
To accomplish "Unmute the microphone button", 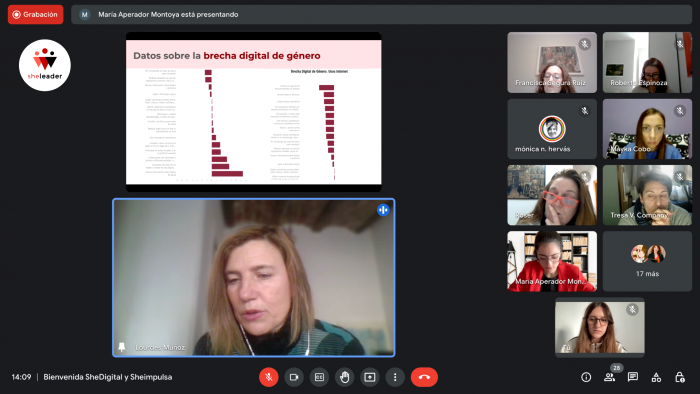I will 268,377.
